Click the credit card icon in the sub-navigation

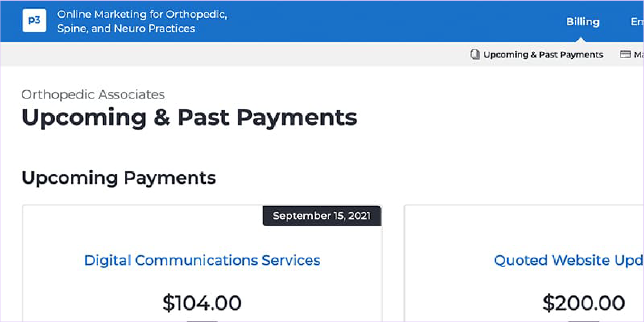point(625,54)
